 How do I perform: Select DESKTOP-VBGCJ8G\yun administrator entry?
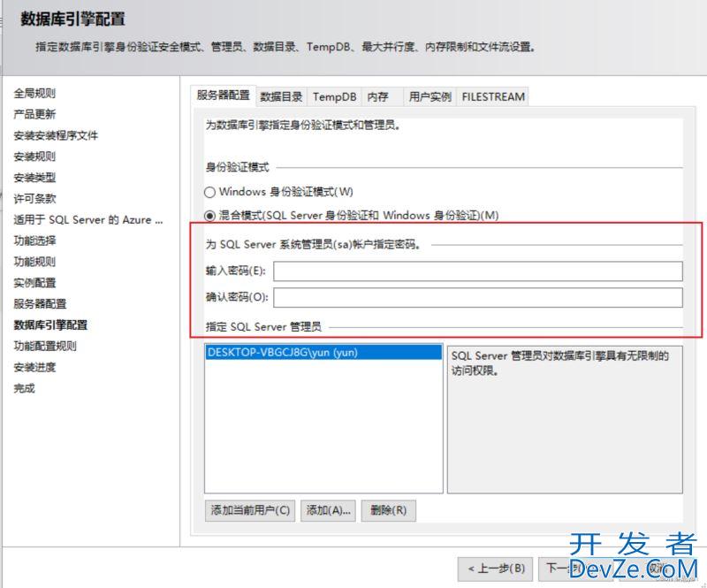pos(323,353)
